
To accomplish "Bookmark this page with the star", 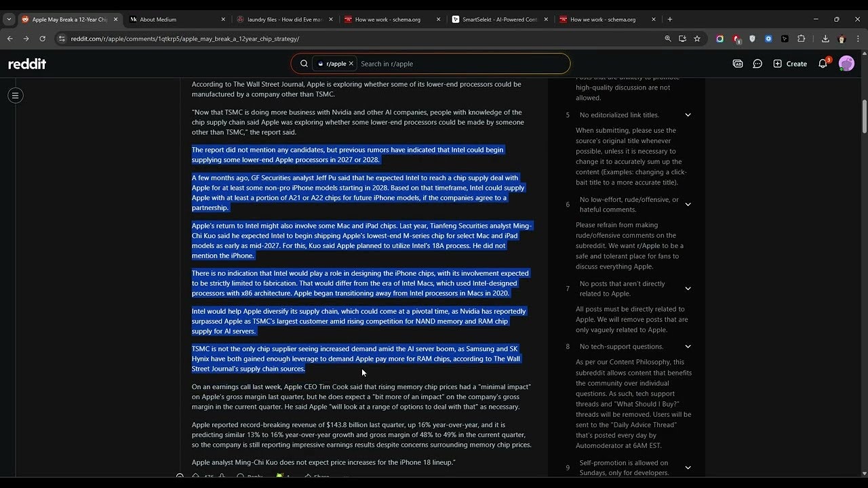I will click(x=696, y=39).
